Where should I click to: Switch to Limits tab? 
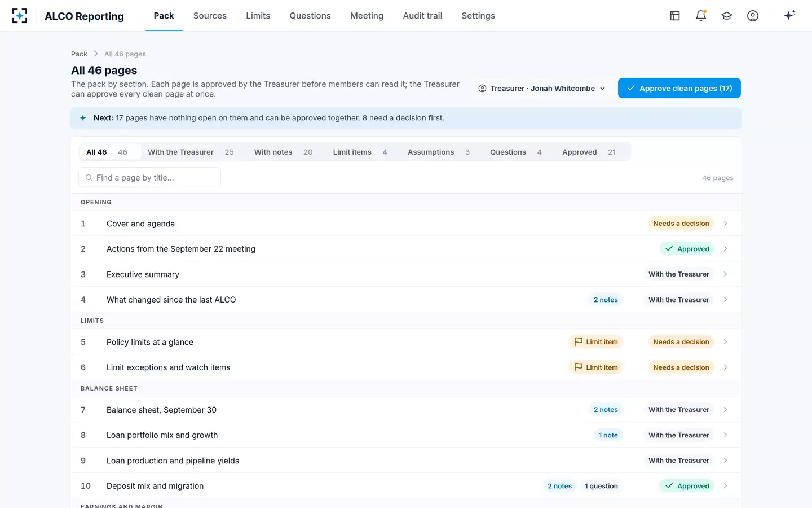pyautogui.click(x=258, y=16)
